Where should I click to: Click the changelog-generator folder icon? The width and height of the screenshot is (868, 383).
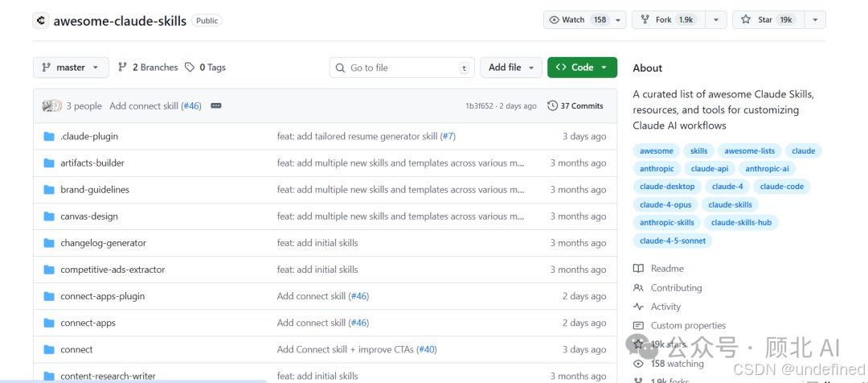[x=49, y=243]
